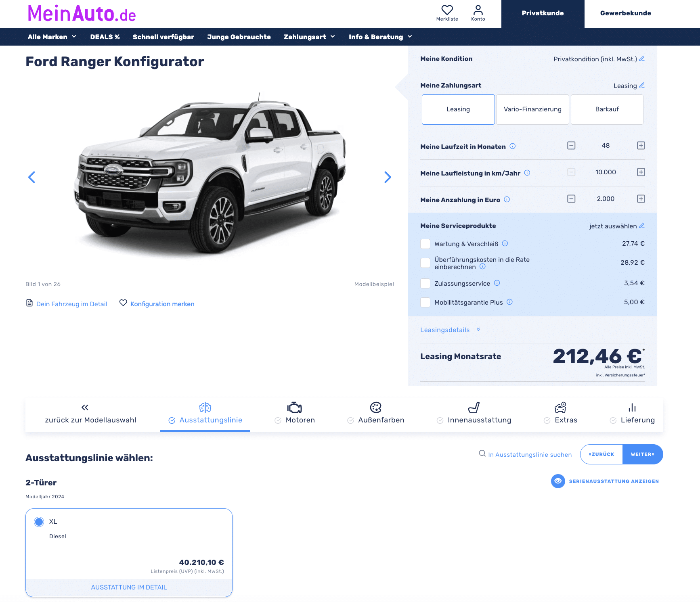
Task: Open Junge Gebrauchte menu item
Action: pos(239,37)
